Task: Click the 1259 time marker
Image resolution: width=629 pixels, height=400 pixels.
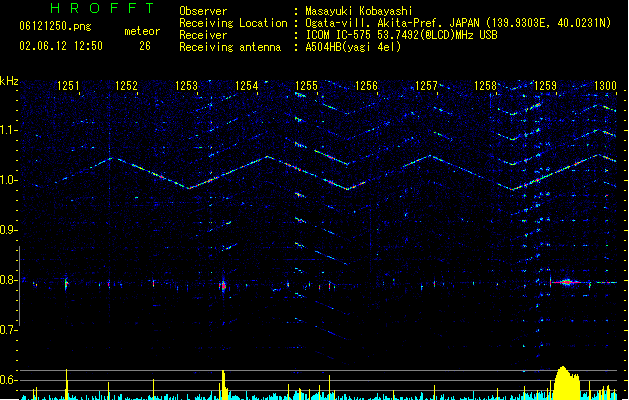Action: (x=546, y=85)
